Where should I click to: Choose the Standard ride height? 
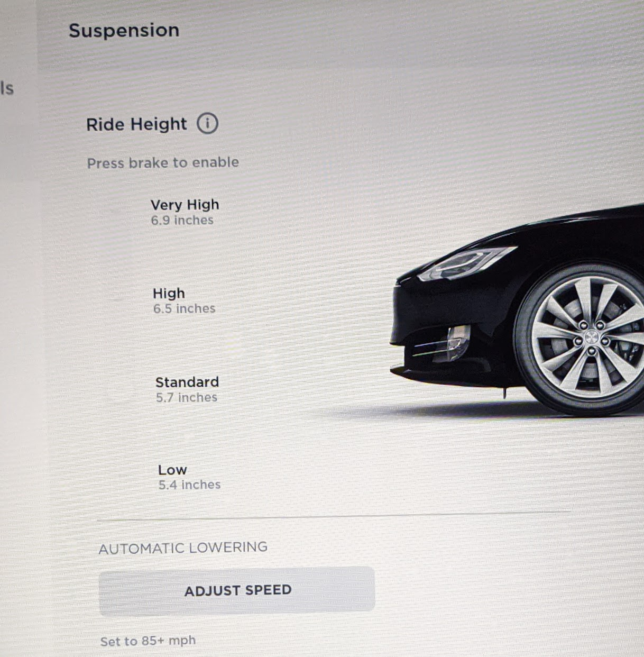[x=187, y=389]
